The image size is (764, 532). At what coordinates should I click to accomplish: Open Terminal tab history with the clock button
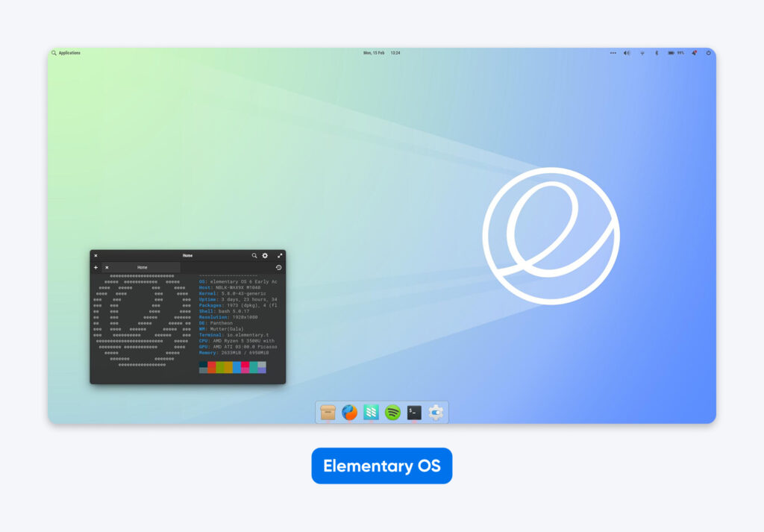280,266
